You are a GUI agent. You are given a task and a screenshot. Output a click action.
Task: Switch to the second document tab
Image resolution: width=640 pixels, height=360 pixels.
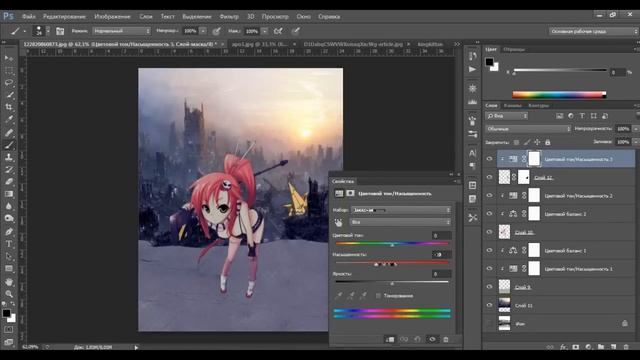[x=260, y=44]
